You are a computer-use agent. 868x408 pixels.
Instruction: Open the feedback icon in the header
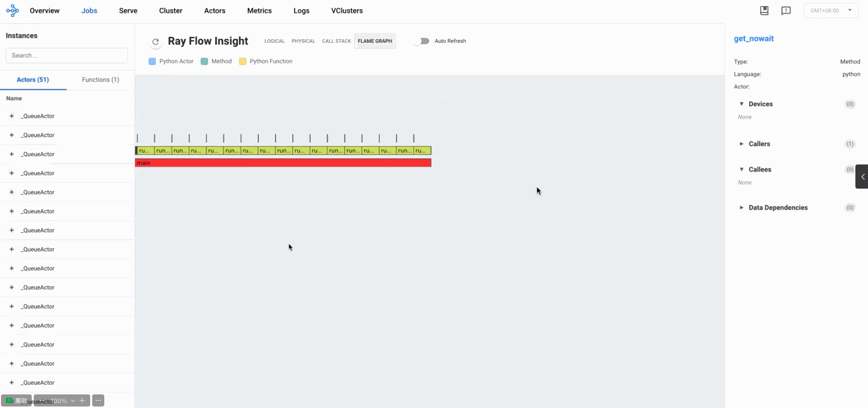(786, 11)
